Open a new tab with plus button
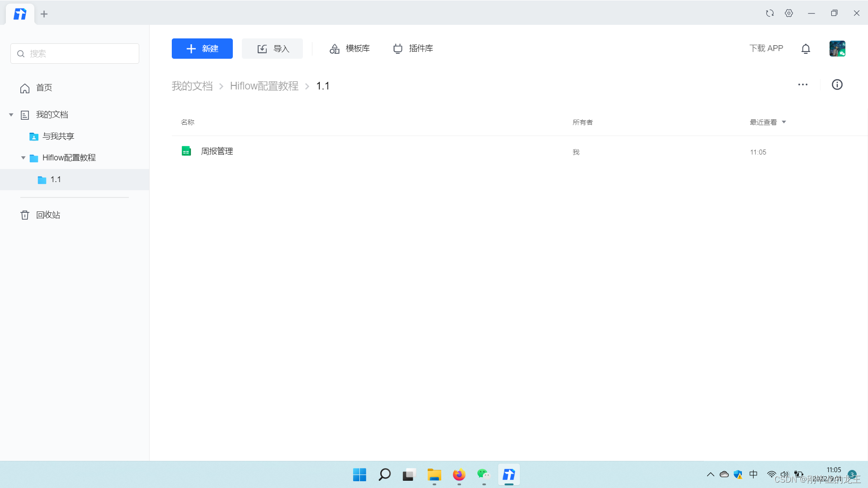 [x=44, y=14]
